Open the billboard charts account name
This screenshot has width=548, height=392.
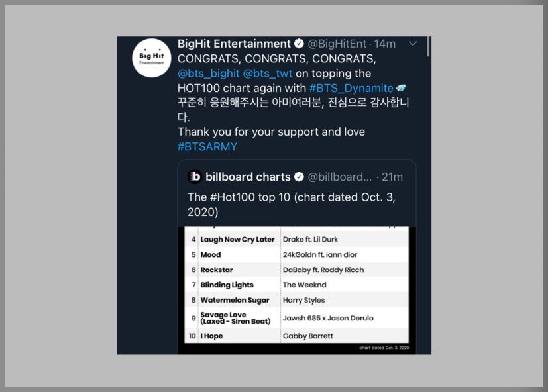[x=248, y=177]
